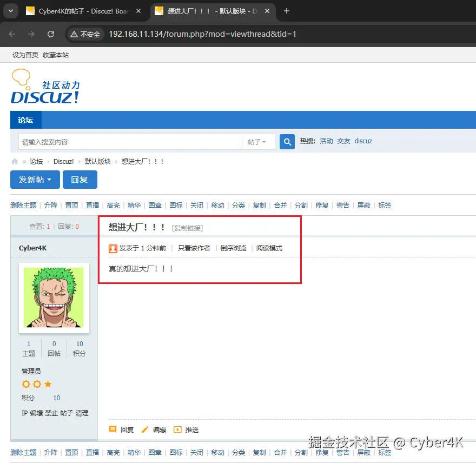Click the blue search magnifier icon
This screenshot has width=476, height=463.
tap(287, 141)
